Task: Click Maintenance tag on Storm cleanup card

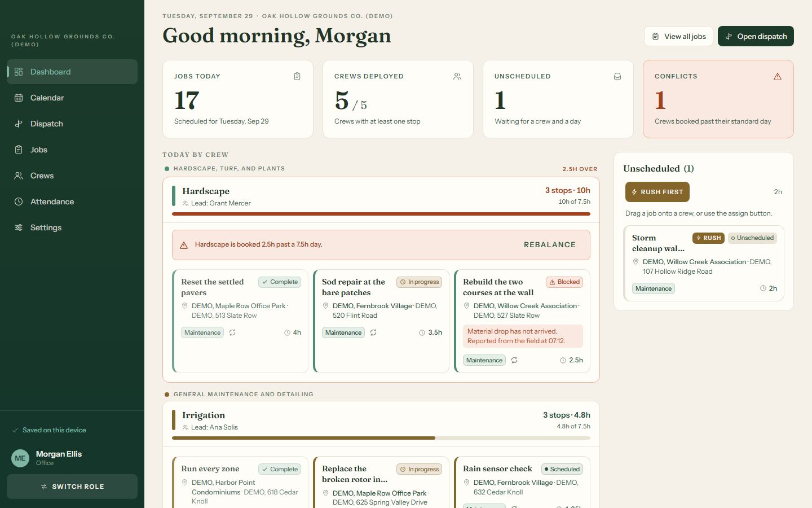Action: click(654, 288)
